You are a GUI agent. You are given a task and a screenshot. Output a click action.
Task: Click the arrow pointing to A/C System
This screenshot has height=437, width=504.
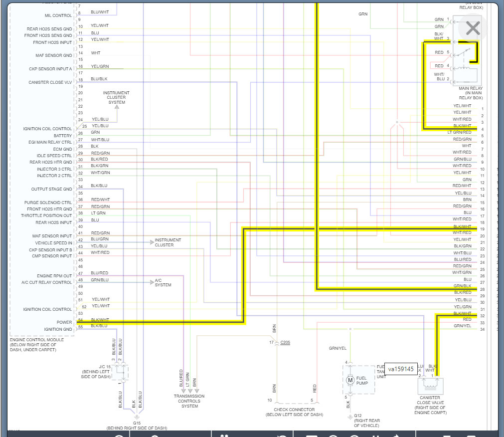[152, 282]
